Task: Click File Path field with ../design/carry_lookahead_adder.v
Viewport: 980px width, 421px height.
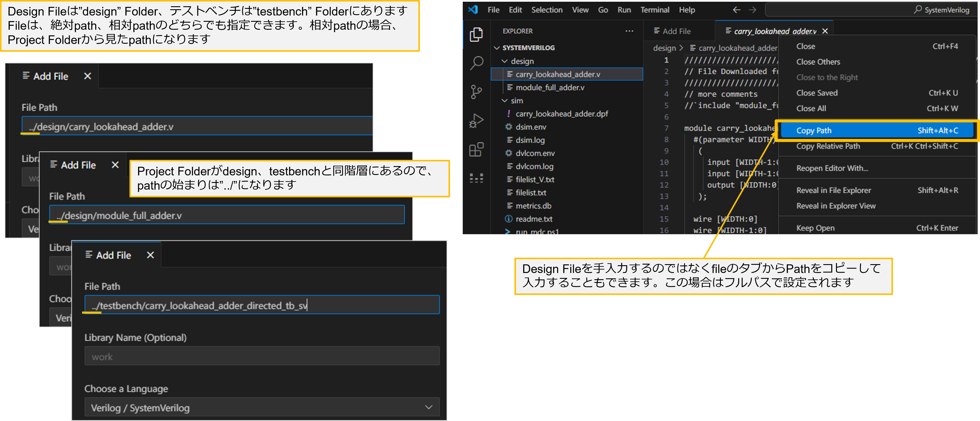Action: tap(197, 126)
